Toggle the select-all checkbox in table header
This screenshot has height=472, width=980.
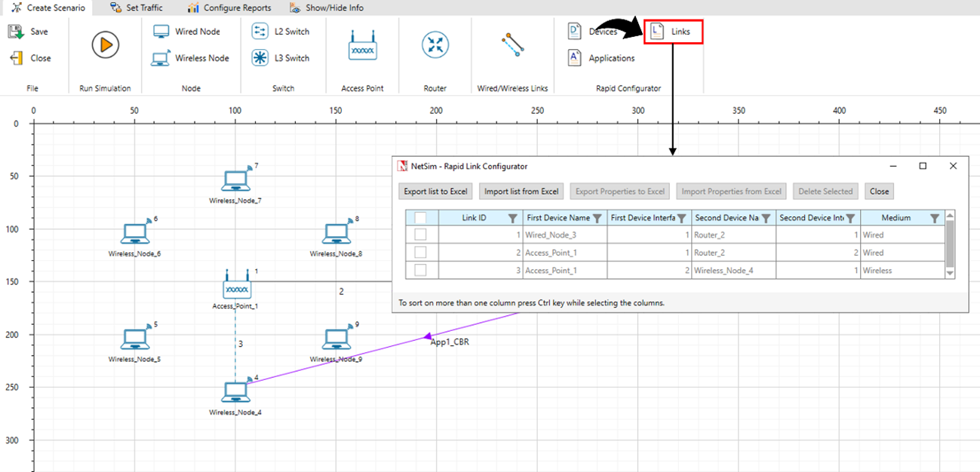pyautogui.click(x=420, y=218)
